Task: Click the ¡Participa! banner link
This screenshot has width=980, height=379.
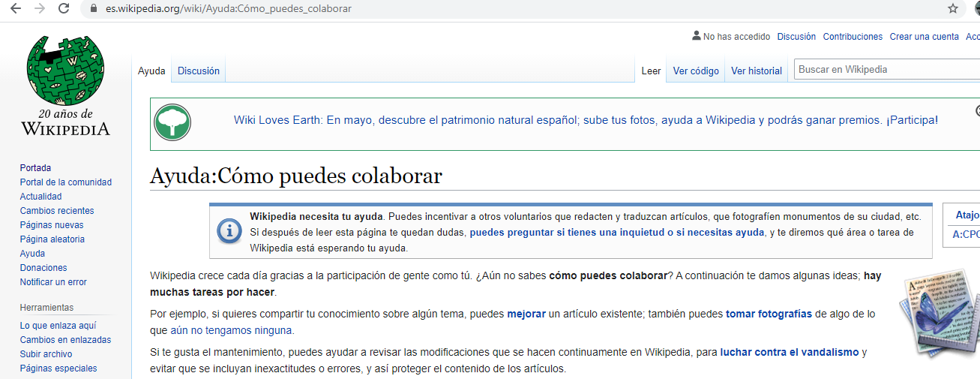Action: tap(912, 120)
